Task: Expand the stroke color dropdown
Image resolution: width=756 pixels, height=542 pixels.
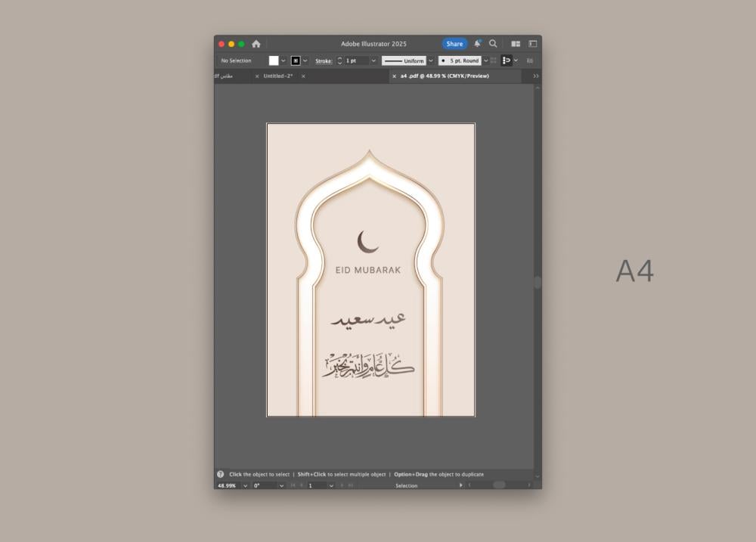Action: tap(305, 60)
